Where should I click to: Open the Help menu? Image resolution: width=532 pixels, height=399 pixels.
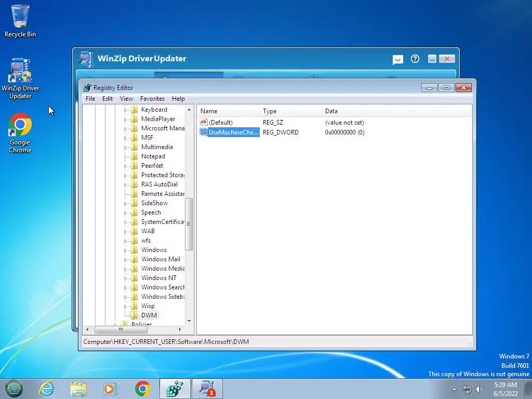coord(178,99)
